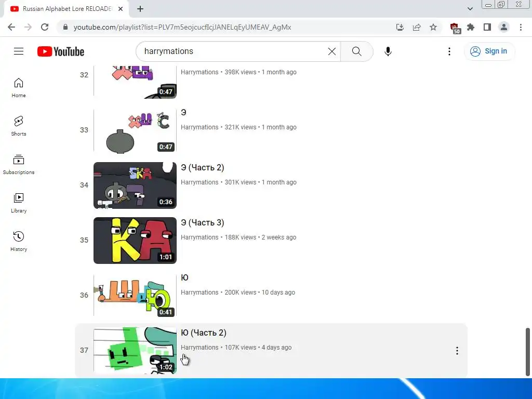
Task: Click the magnifier search button
Action: pyautogui.click(x=356, y=51)
